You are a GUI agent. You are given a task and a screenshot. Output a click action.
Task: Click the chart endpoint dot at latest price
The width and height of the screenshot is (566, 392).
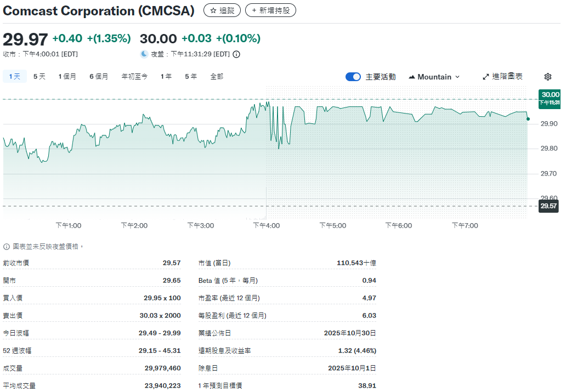click(x=528, y=119)
